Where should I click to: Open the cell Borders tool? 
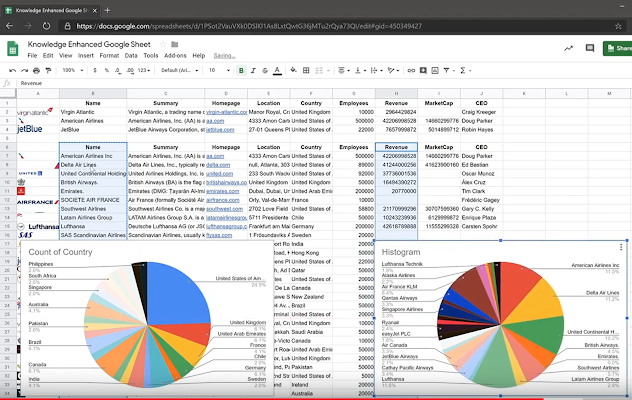(306, 70)
